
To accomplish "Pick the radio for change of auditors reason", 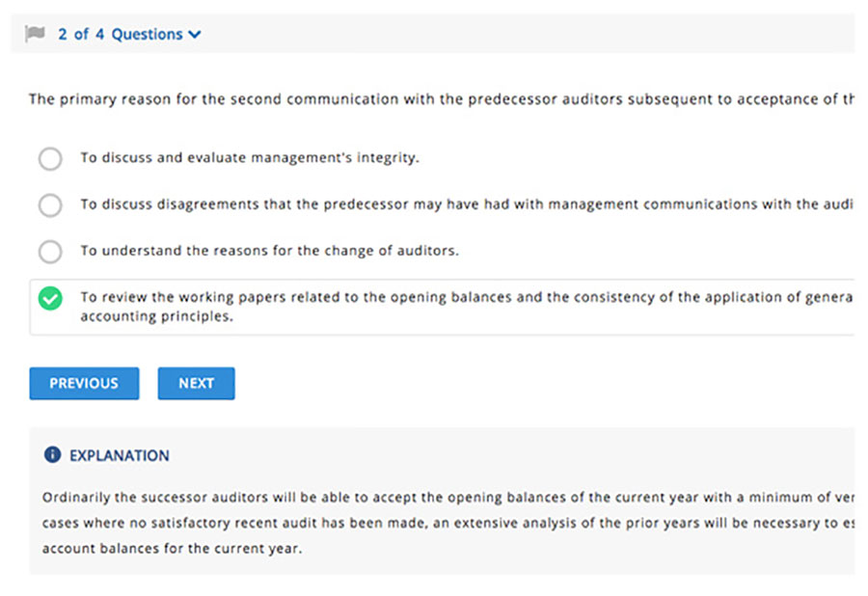I will pyautogui.click(x=50, y=252).
